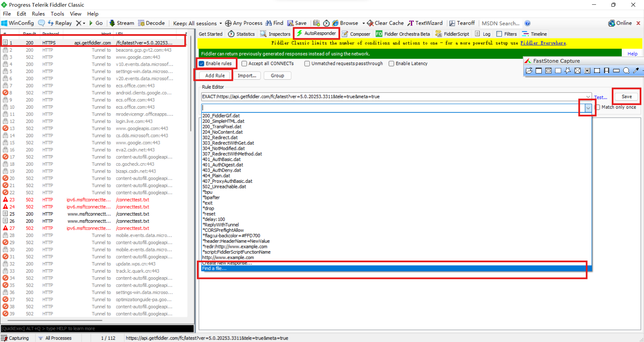
Task: Open WinConfig from the toolbar
Action: [x=18, y=23]
